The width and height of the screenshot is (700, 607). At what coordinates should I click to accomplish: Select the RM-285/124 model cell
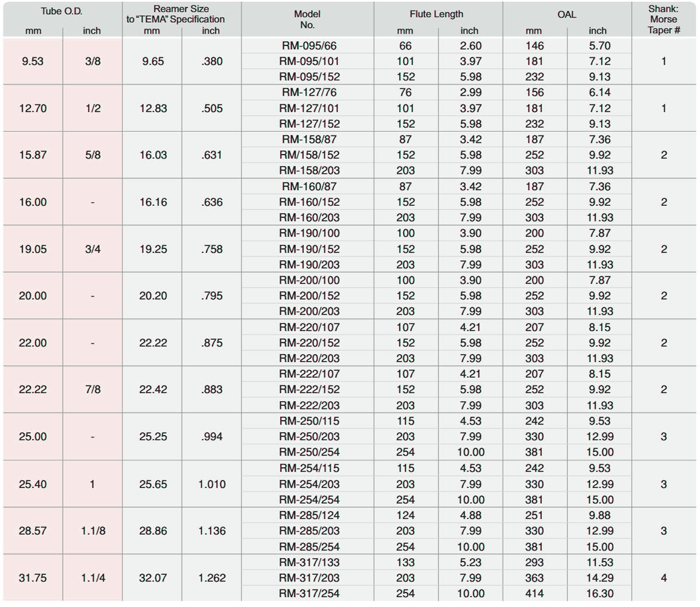point(309,515)
